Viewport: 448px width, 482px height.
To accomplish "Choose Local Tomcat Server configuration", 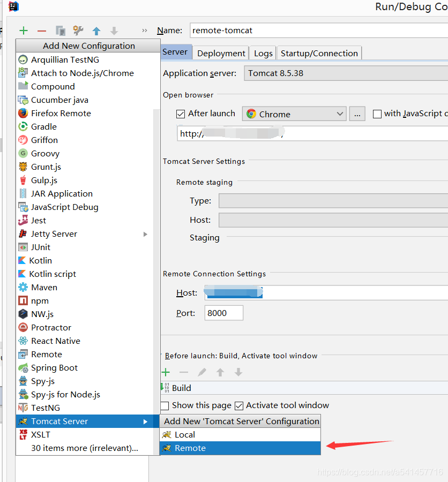I will click(240, 435).
